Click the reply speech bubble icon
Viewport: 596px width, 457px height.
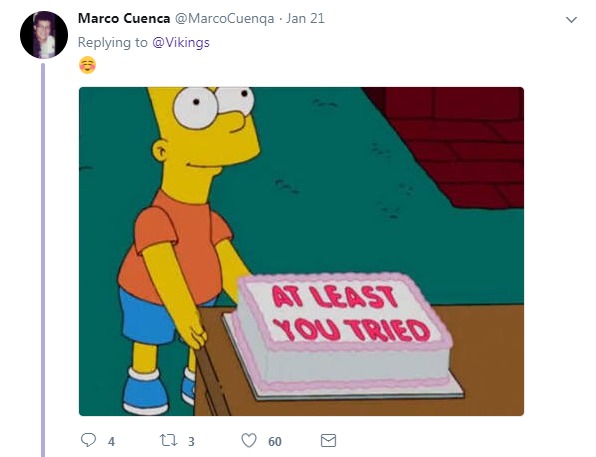coord(88,440)
